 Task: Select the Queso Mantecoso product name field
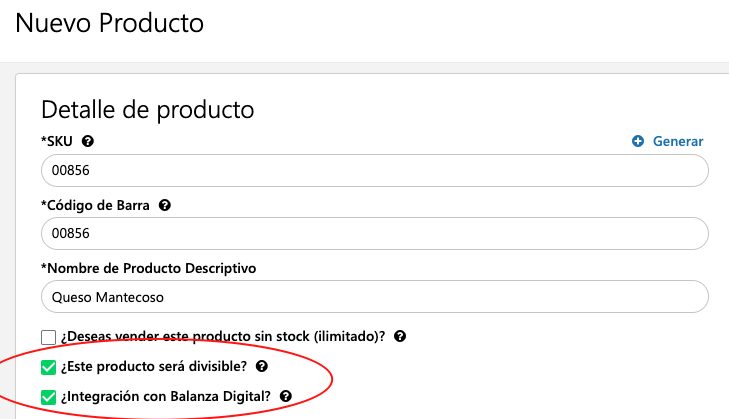coord(375,297)
